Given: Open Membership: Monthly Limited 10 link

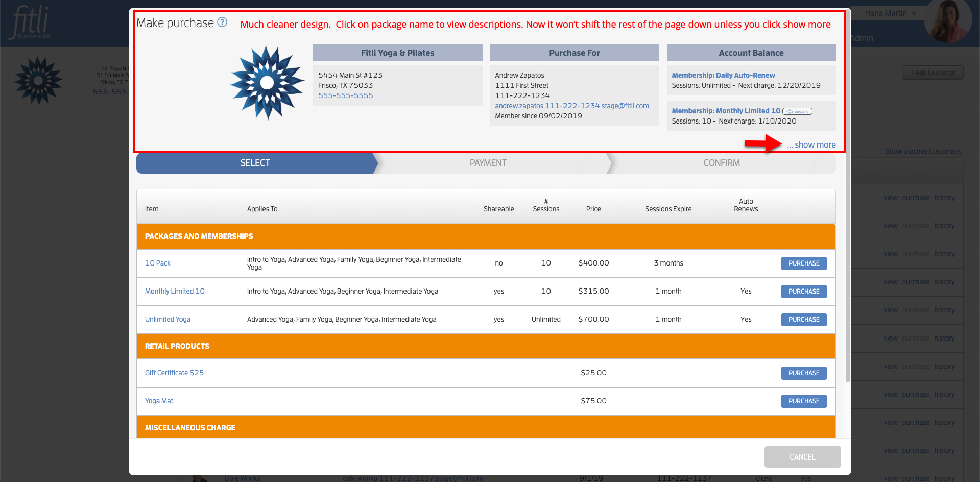Looking at the screenshot, I should click(726, 111).
